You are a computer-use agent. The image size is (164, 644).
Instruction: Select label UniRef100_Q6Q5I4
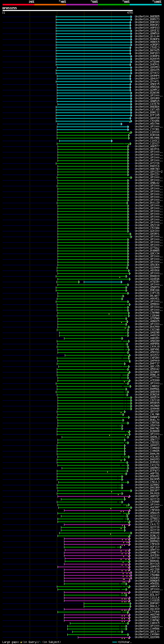coord(147,398)
